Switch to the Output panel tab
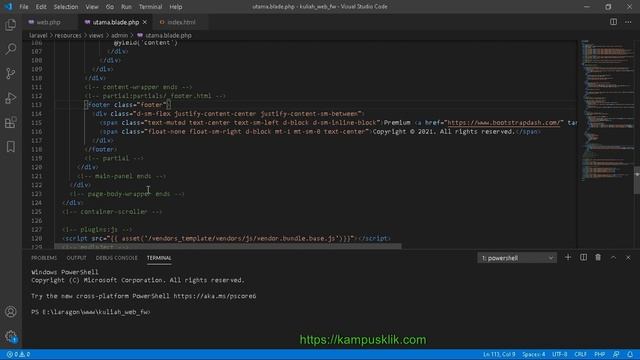This screenshot has height=360, width=640. 76,258
